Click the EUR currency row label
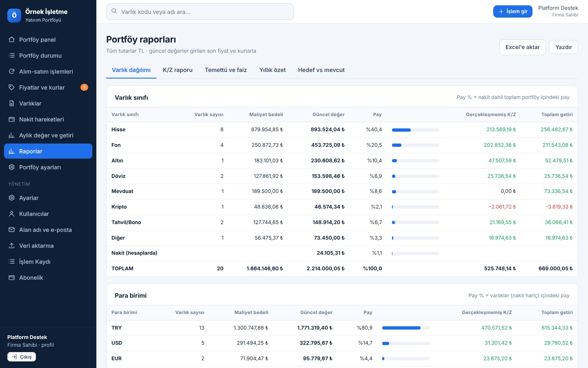This screenshot has width=588, height=368. [117, 359]
